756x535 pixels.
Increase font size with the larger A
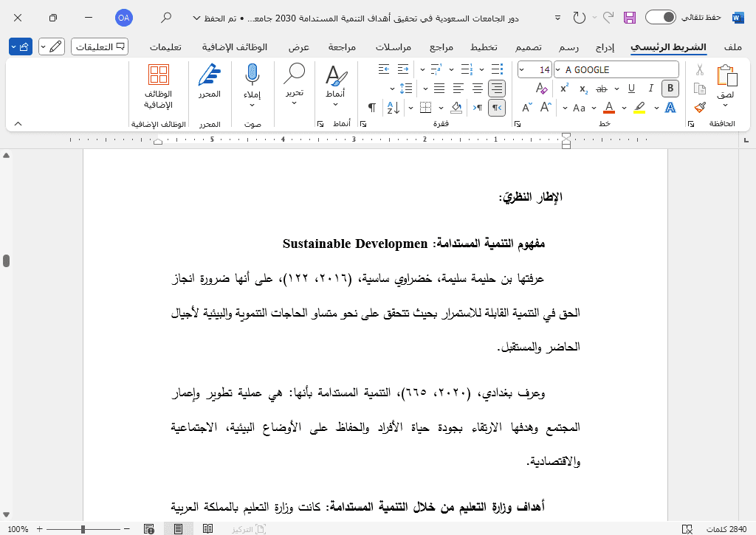(546, 108)
